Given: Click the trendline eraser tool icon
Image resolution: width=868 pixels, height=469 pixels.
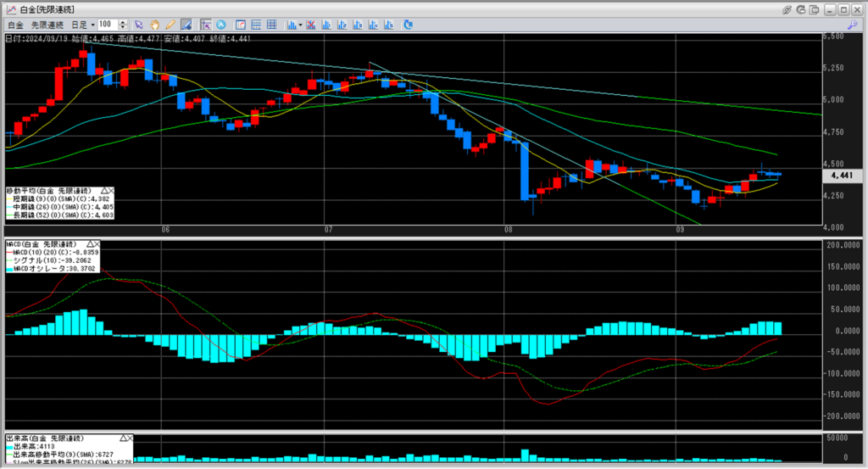Looking at the screenshot, I should 185,25.
